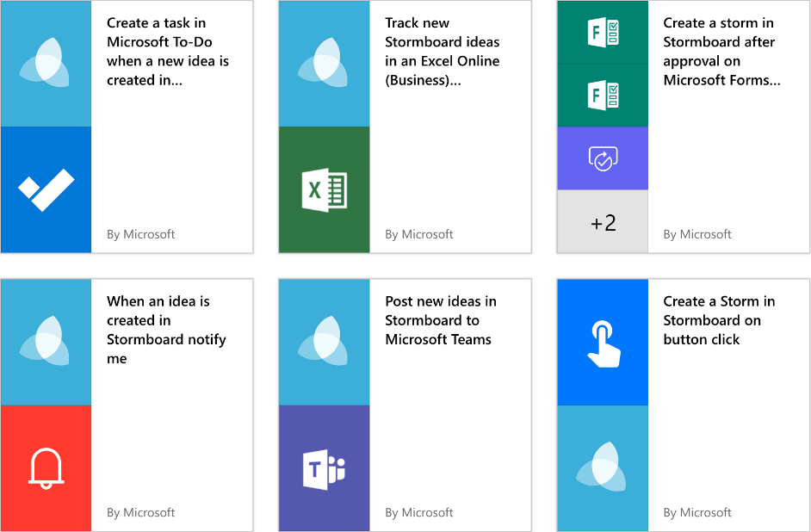Click the Excel Online green icon
The height and width of the screenshot is (532, 811).
[x=324, y=189]
